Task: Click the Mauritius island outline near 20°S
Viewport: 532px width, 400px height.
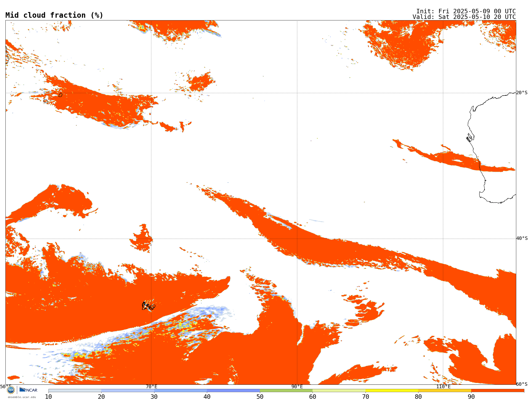Action: (x=60, y=95)
